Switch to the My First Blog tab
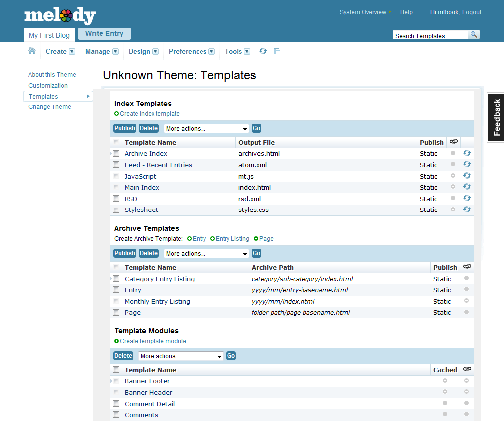Viewport: 504px width, 421px height. coord(49,35)
